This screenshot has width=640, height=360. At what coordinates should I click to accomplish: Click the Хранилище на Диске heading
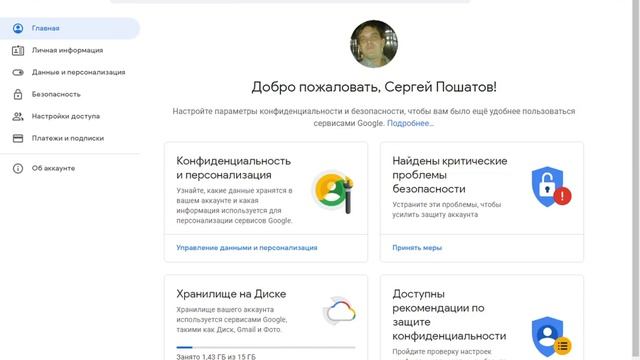[231, 294]
